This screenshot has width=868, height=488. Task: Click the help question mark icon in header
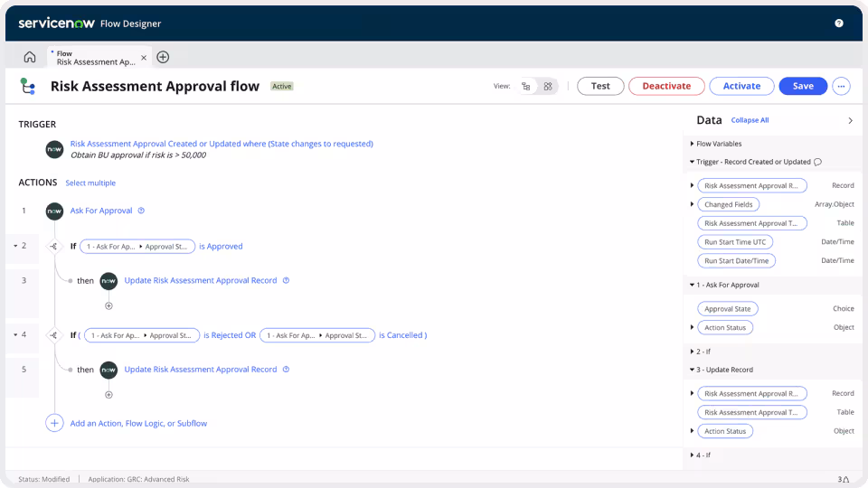coord(838,23)
